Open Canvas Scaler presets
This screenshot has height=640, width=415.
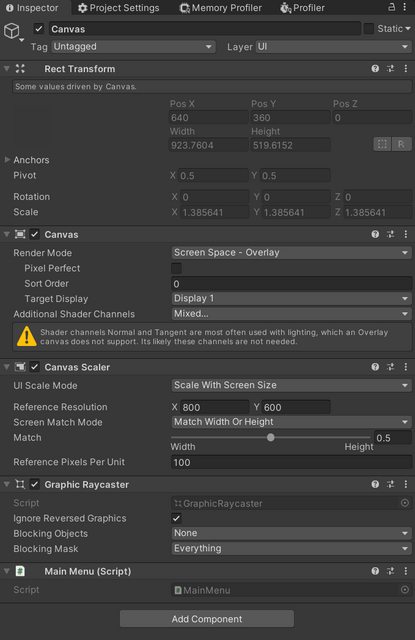pyautogui.click(x=391, y=367)
